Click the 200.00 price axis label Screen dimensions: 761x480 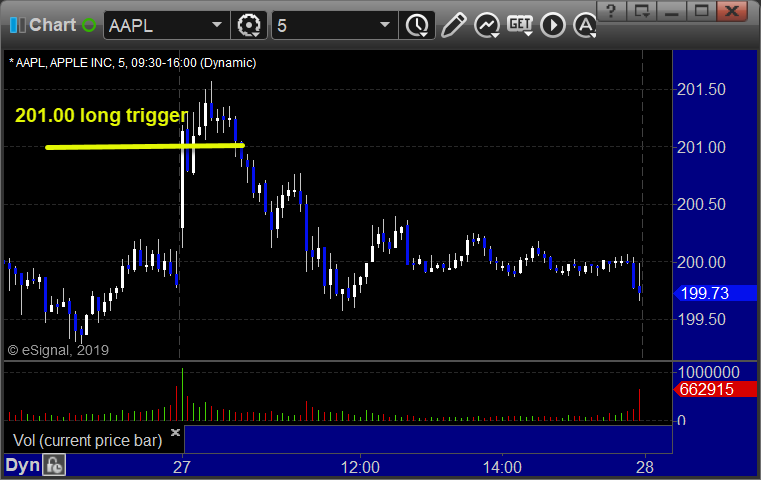point(701,262)
